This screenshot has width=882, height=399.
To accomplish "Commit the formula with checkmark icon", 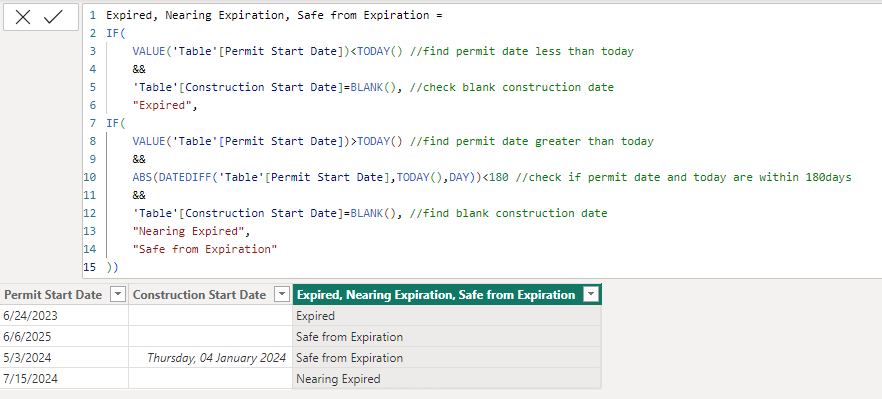I will tap(53, 17).
